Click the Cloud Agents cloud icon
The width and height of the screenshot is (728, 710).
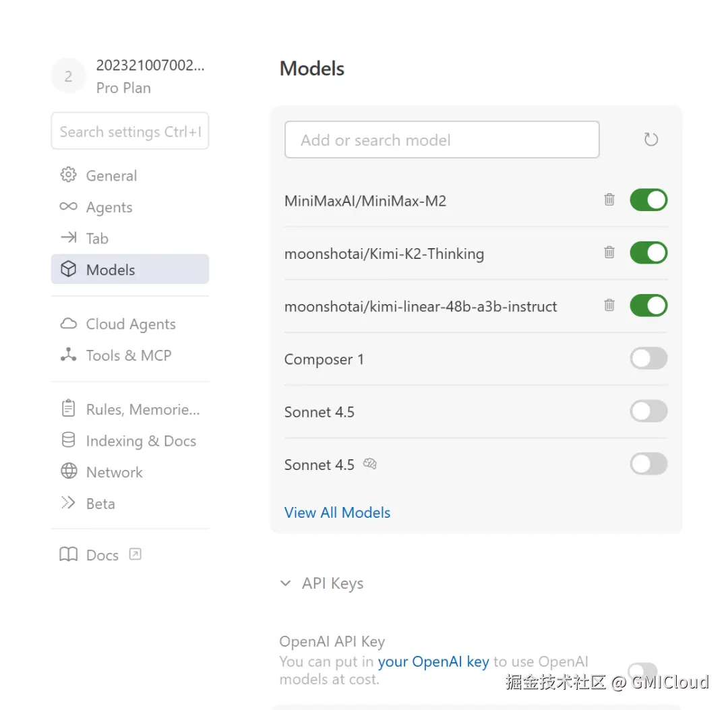click(x=68, y=324)
